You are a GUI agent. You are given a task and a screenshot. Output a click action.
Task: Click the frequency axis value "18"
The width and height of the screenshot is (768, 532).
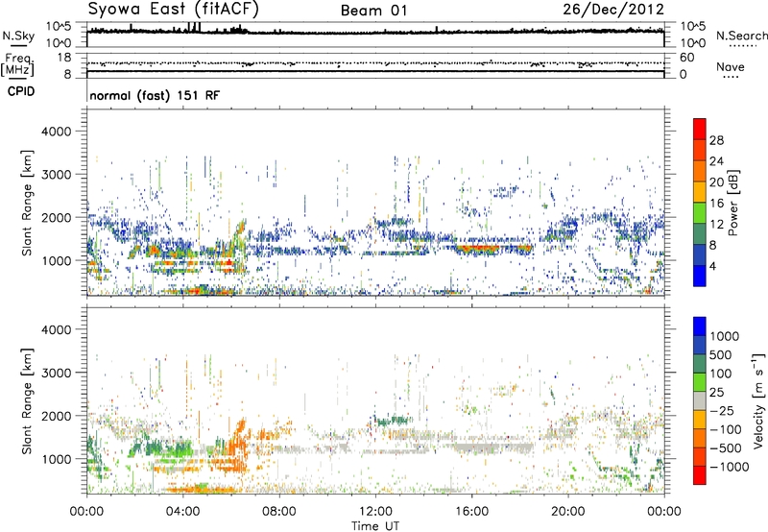(x=64, y=58)
